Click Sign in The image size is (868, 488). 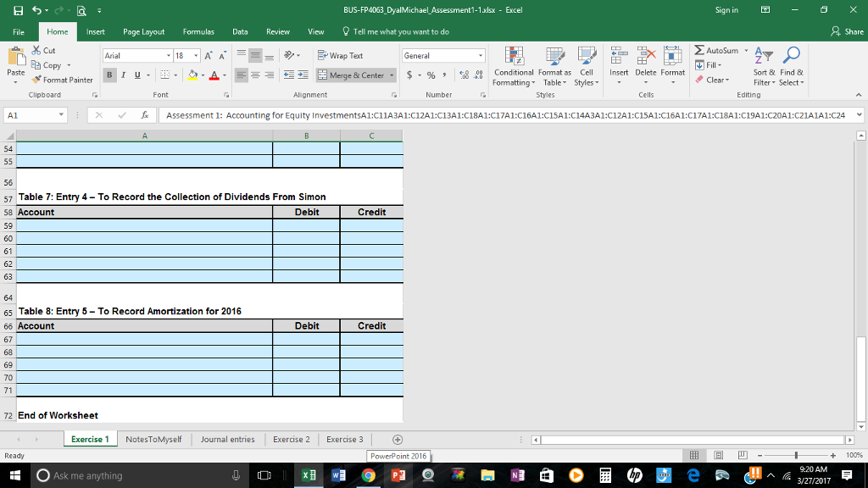(x=726, y=10)
